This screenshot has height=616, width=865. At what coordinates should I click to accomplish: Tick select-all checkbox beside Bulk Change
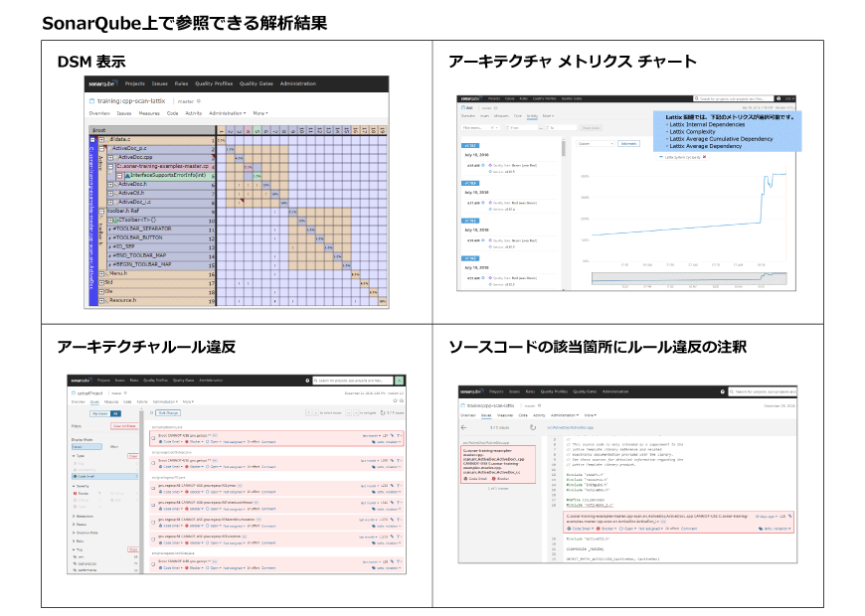click(152, 412)
